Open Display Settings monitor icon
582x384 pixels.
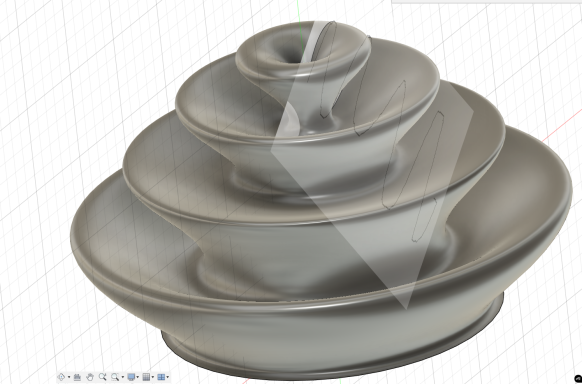click(131, 377)
